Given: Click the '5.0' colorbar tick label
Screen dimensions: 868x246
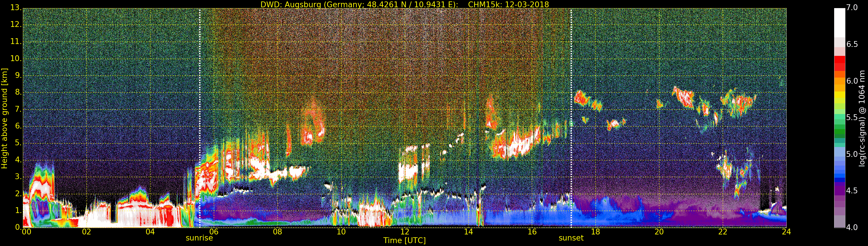Looking at the screenshot, I should coord(852,154).
